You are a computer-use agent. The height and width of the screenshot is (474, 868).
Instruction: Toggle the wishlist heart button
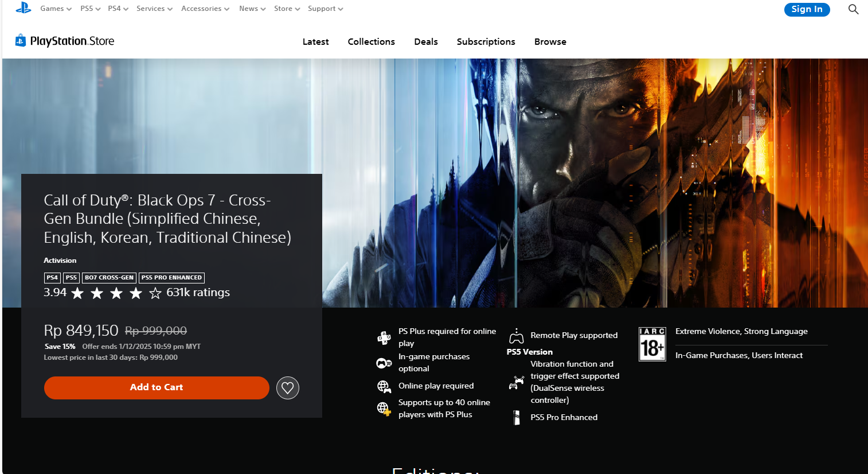tap(287, 388)
